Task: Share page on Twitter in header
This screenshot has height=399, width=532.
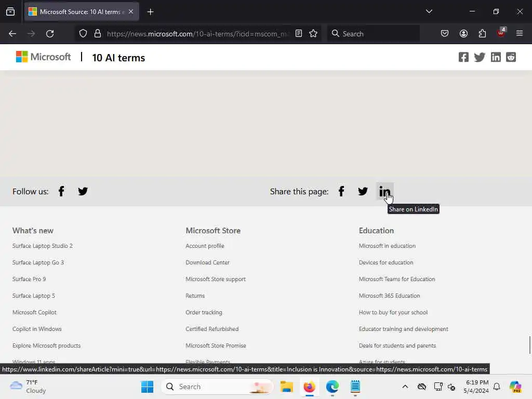Action: 480,57
